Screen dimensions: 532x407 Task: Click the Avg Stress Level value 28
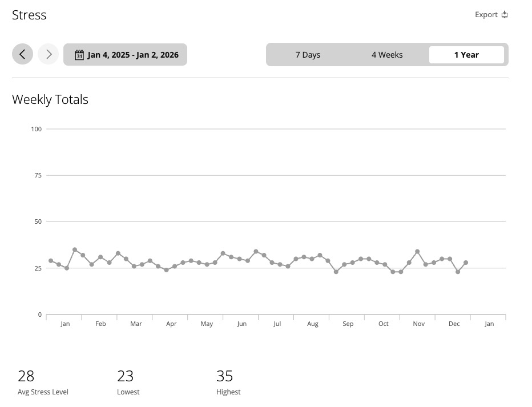(x=26, y=376)
